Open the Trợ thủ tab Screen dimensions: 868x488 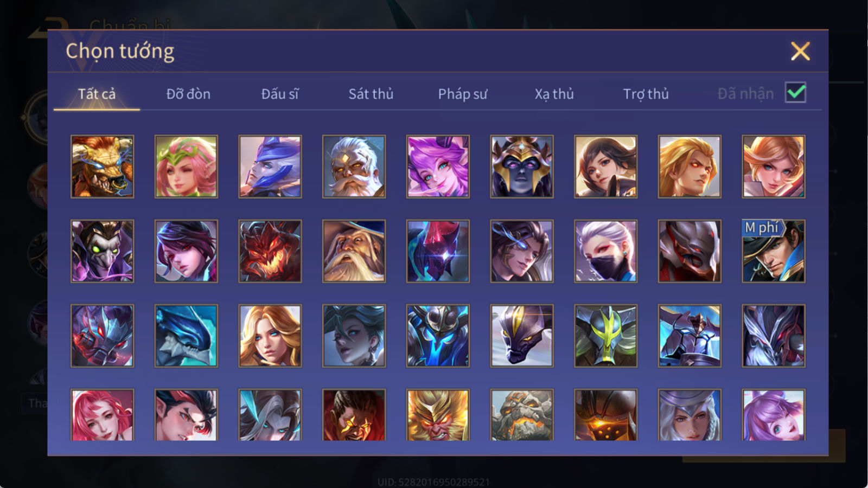pyautogui.click(x=646, y=94)
